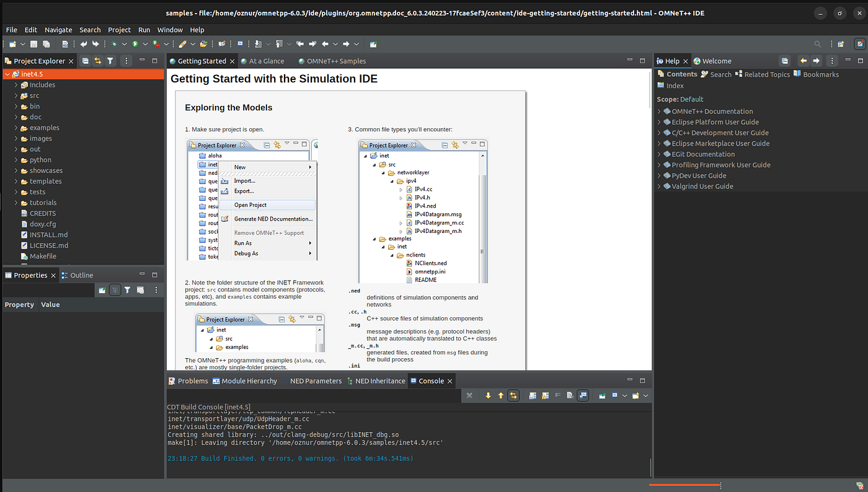The image size is (868, 492).
Task: Toggle Console wrap/lock highlighted swap-arrows button
Action: (513, 395)
